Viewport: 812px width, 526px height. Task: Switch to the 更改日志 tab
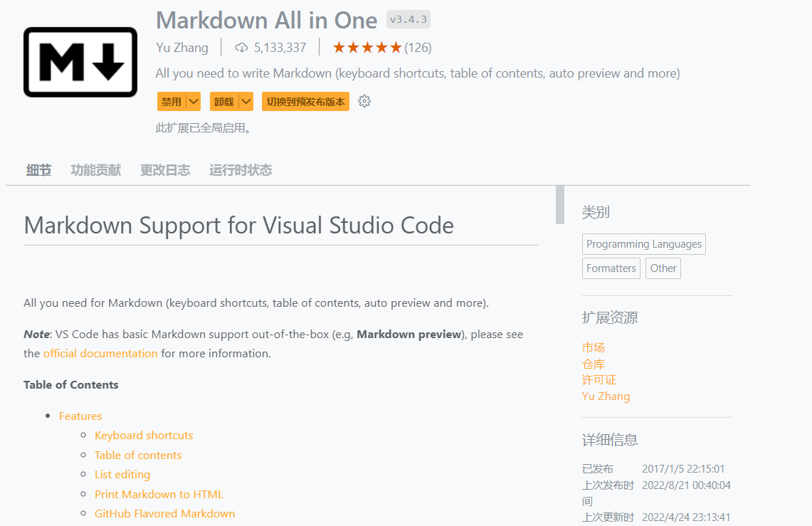tap(165, 170)
